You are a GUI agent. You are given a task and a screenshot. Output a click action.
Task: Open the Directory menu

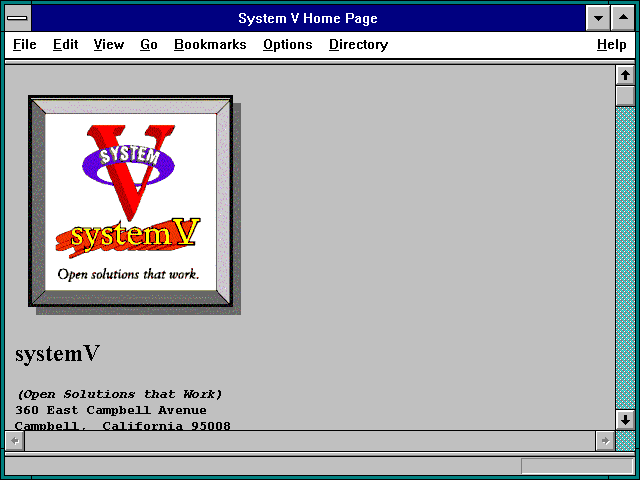coord(358,44)
